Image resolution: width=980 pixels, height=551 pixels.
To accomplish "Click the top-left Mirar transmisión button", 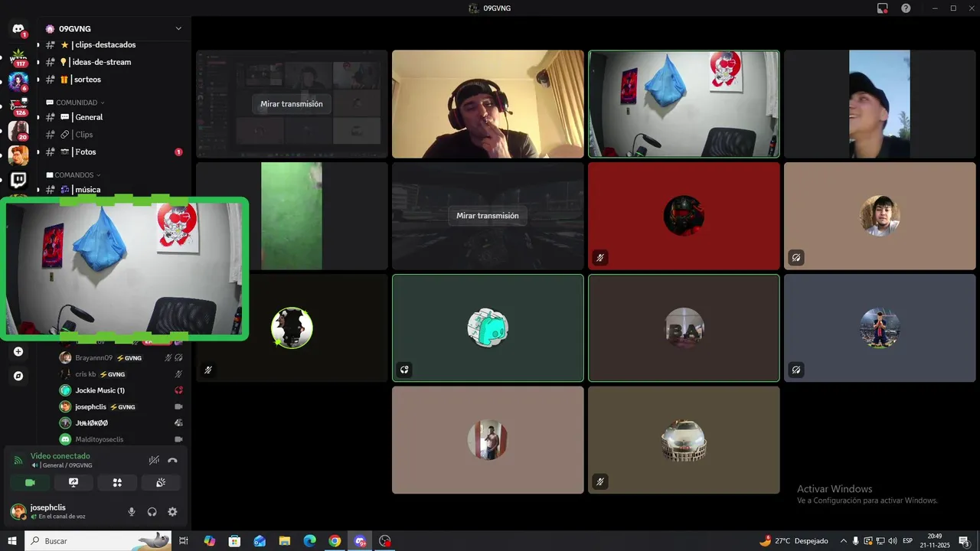I will click(292, 104).
